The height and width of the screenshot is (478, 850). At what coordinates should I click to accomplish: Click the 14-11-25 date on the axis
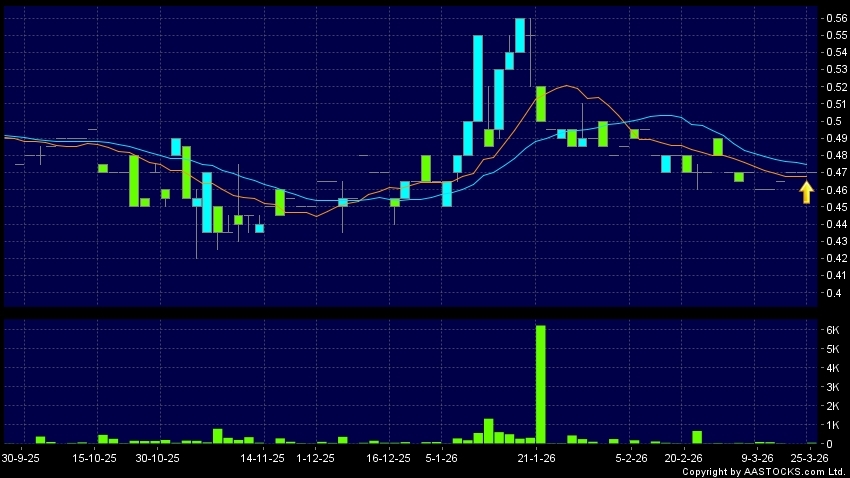tap(262, 458)
